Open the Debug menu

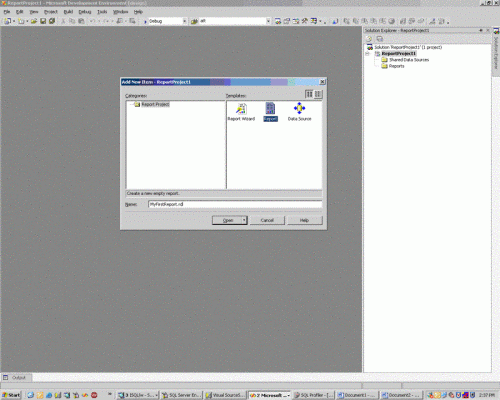pos(85,12)
